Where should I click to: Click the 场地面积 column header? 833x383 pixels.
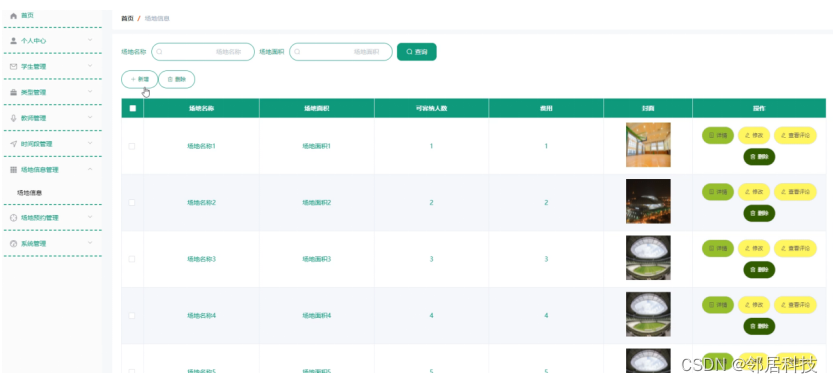(317, 108)
